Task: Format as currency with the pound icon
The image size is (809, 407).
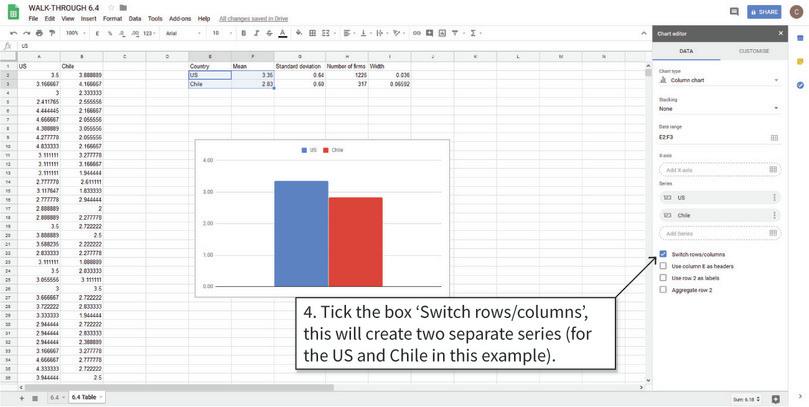Action: 98,33
